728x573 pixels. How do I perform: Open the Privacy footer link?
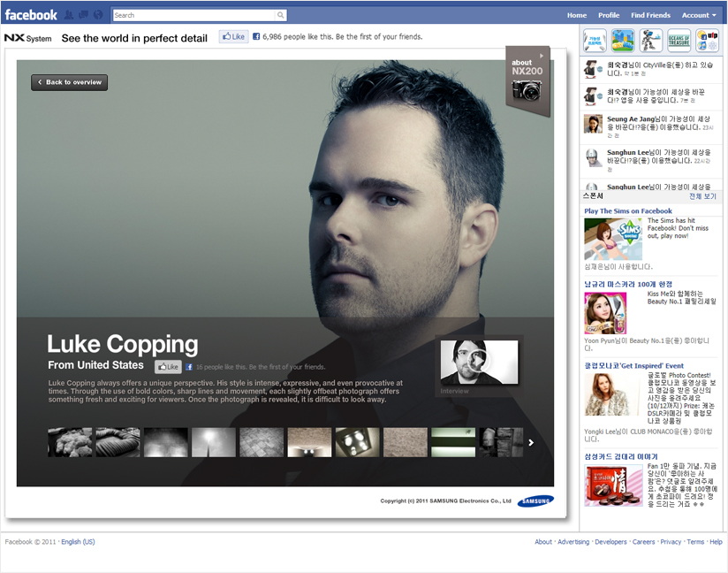pos(671,542)
